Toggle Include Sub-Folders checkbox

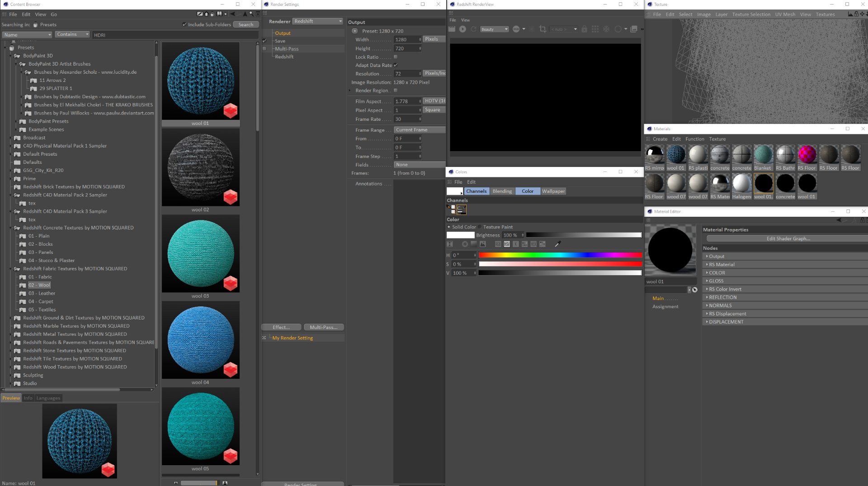click(x=184, y=24)
